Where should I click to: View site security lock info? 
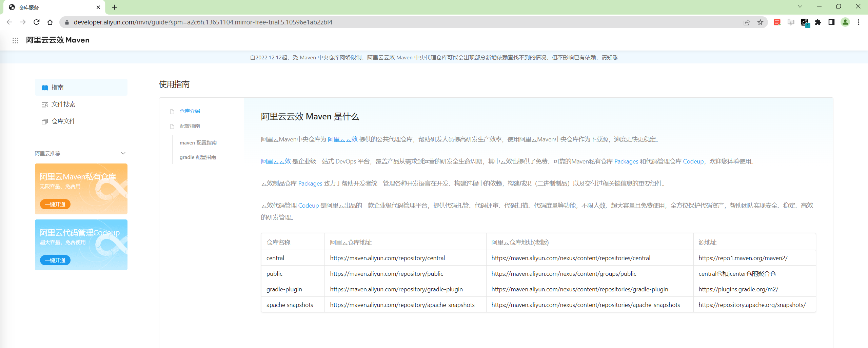coord(67,22)
